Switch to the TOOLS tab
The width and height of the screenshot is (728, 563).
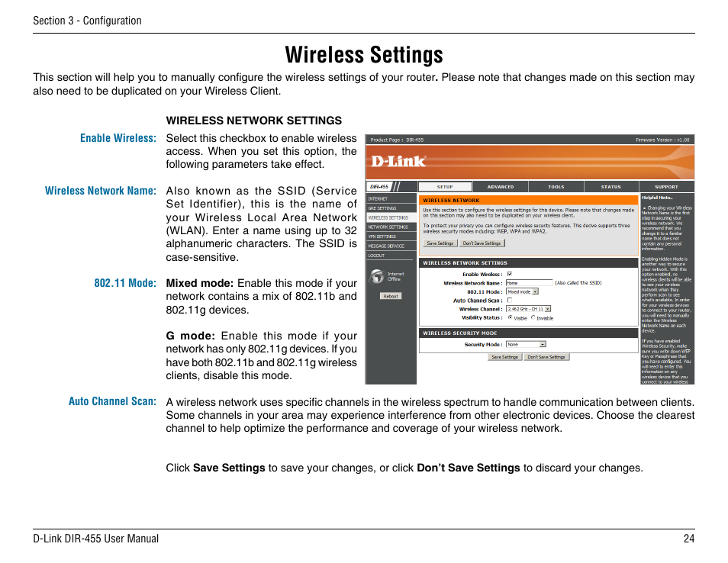coord(556,187)
